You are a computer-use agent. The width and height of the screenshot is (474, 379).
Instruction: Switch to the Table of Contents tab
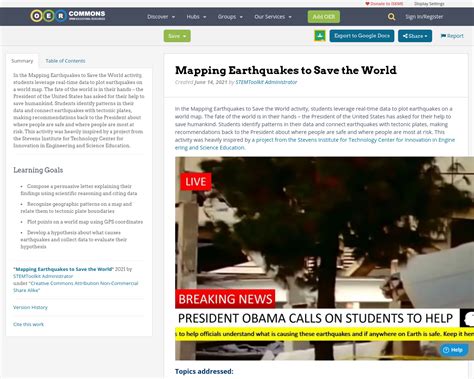(x=65, y=61)
